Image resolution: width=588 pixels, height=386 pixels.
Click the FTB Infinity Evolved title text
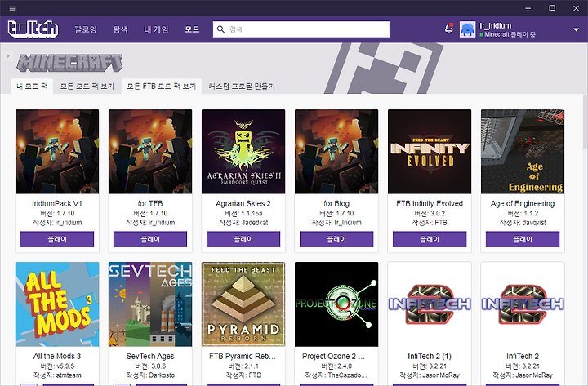430,203
